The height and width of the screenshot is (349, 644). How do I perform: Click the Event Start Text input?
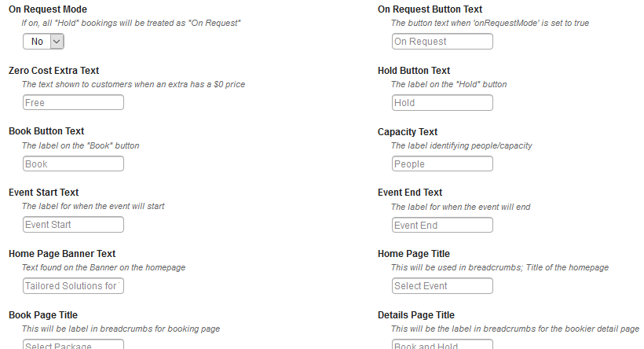point(73,225)
